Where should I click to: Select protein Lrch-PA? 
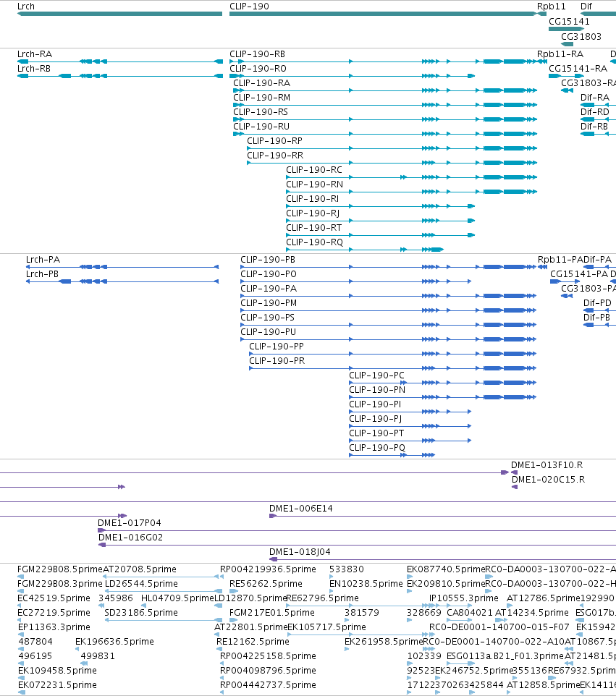(43, 260)
